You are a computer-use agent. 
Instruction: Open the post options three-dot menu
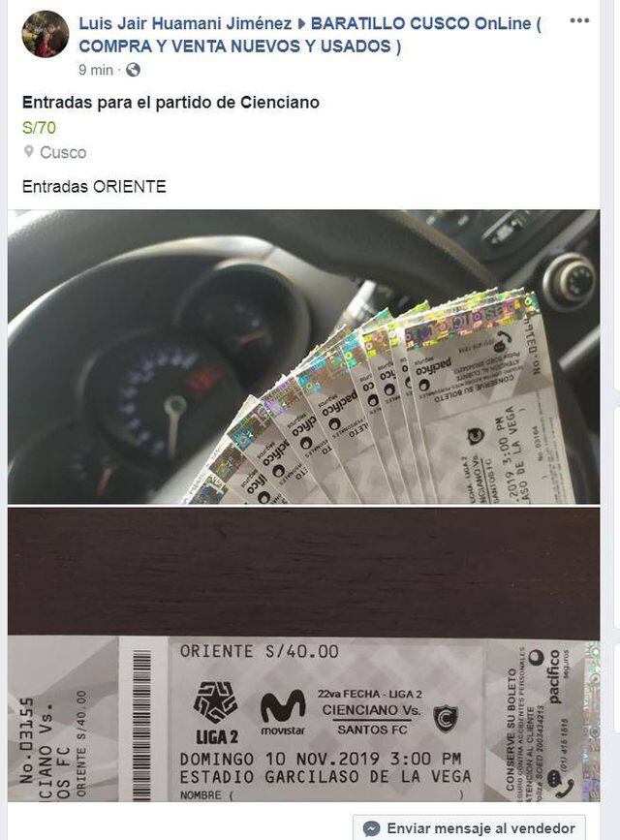click(x=579, y=21)
